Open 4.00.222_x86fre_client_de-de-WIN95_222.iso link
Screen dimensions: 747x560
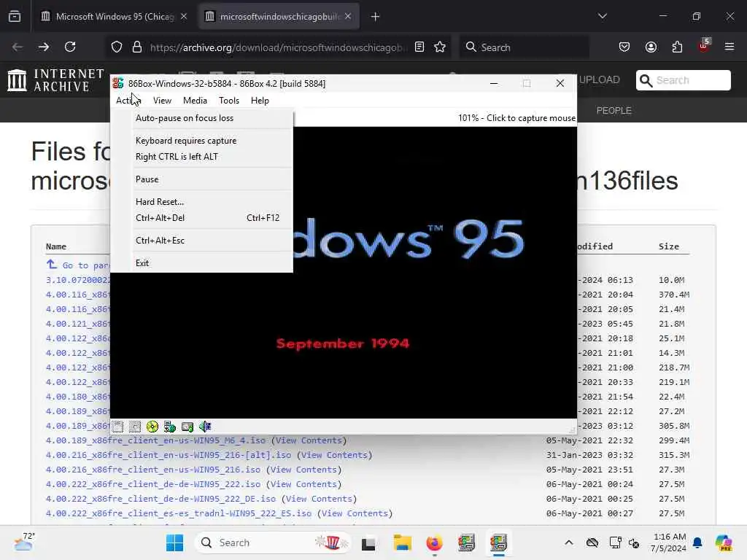[x=153, y=484]
